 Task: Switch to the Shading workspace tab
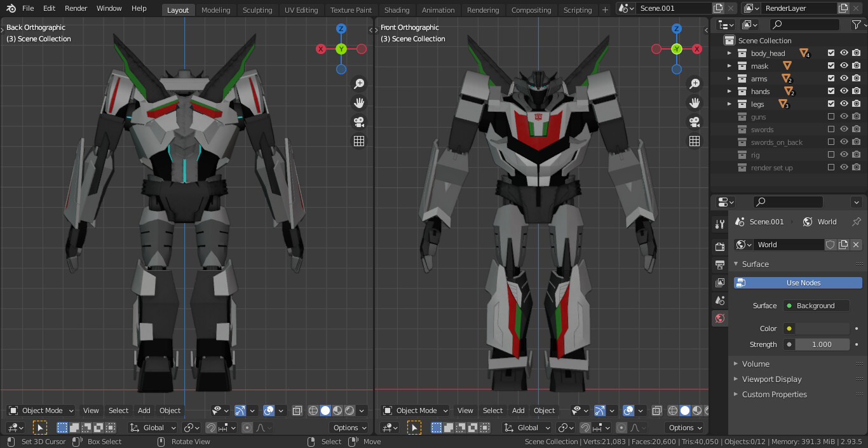(397, 10)
